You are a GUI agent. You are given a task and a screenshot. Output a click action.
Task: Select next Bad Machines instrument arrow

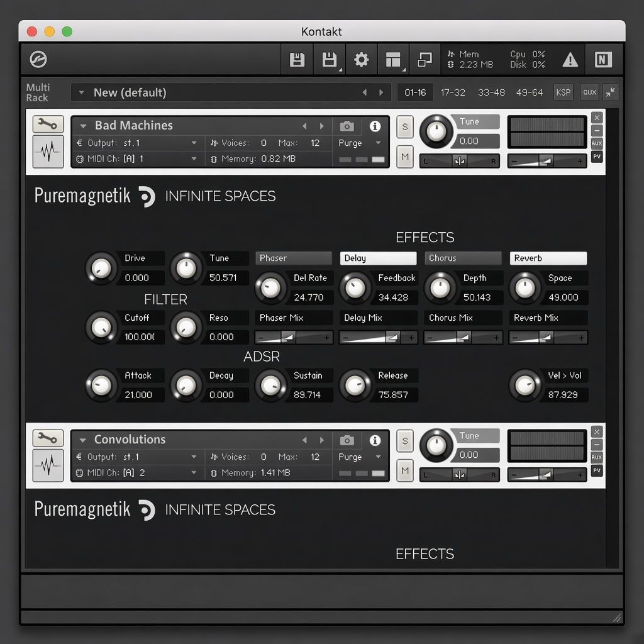tap(321, 126)
